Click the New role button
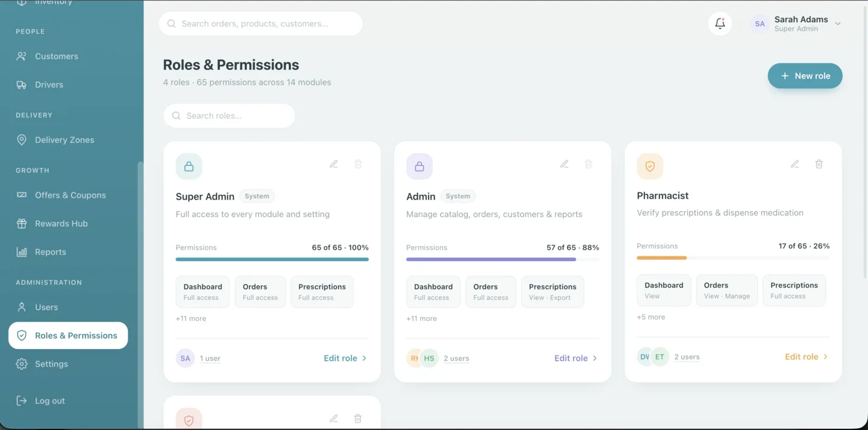The image size is (868, 430). (805, 76)
